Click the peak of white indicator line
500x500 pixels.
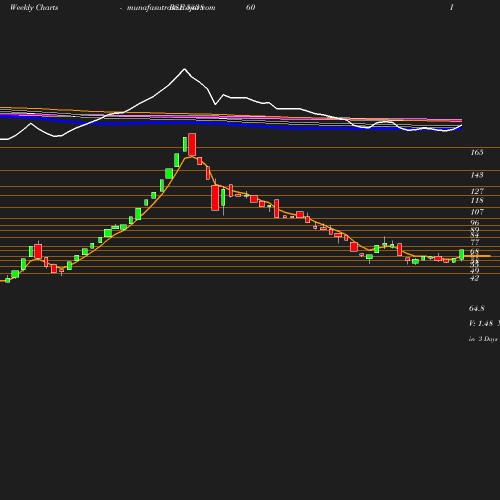[x=184, y=69]
